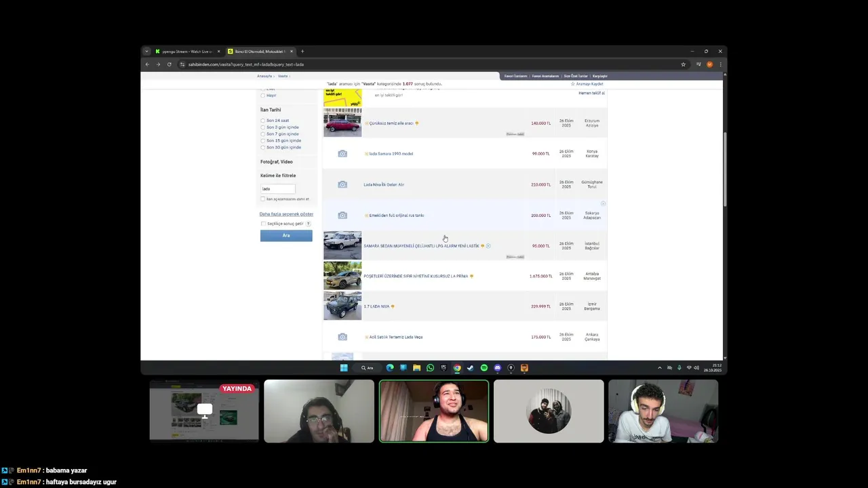Open File Explorer from taskbar
This screenshot has width=868, height=488.
tap(416, 368)
